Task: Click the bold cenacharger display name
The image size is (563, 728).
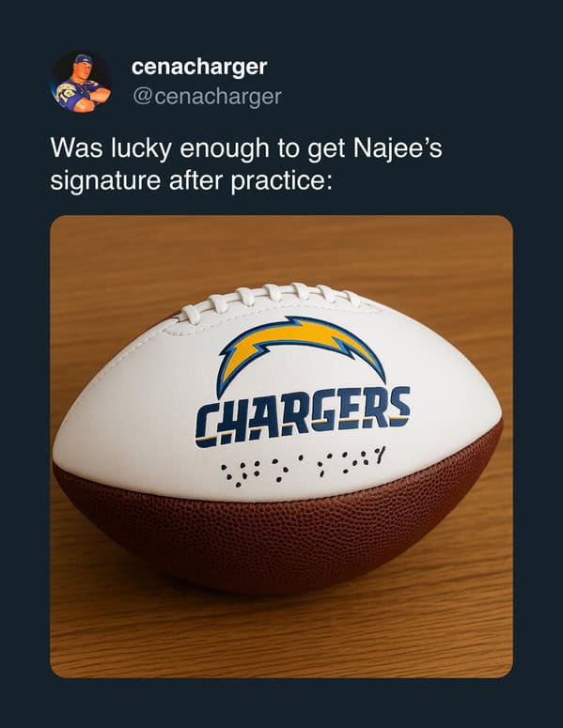Action: (x=199, y=68)
